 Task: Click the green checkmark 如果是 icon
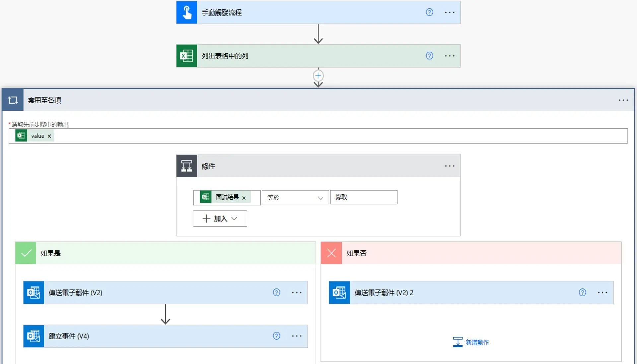[26, 253]
